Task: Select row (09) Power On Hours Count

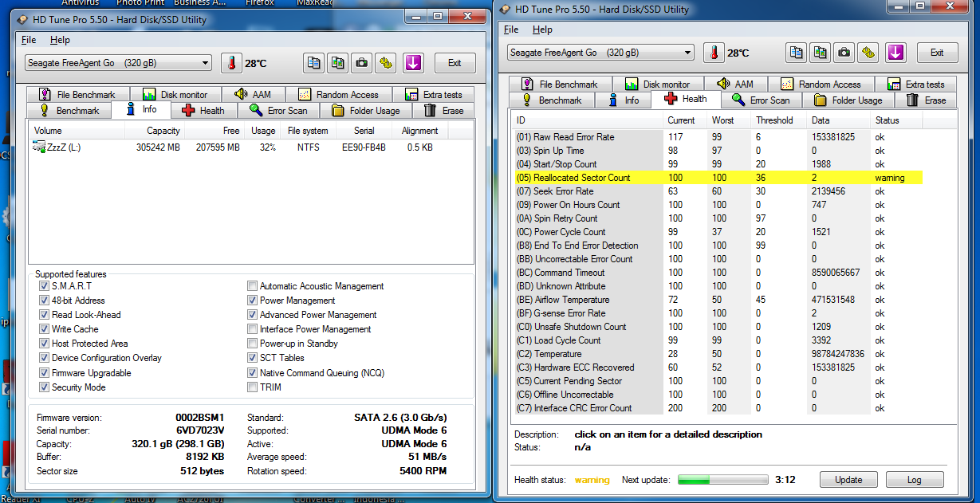Action: [718, 205]
